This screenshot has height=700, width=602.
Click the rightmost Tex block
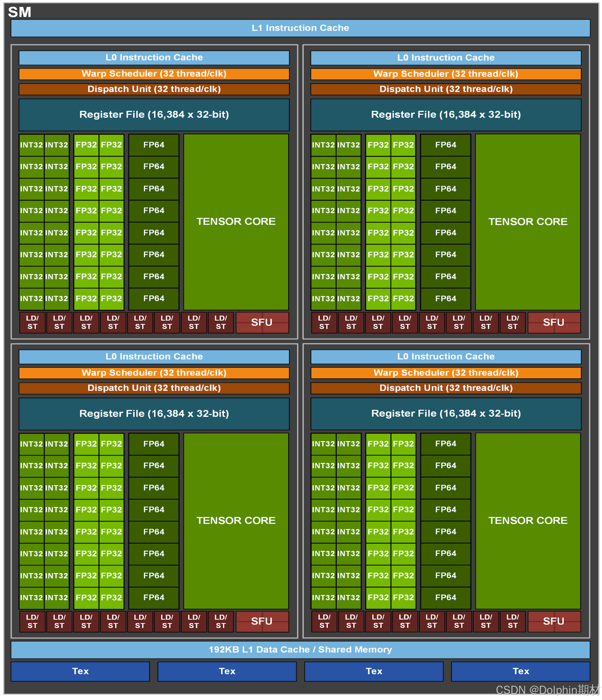521,671
